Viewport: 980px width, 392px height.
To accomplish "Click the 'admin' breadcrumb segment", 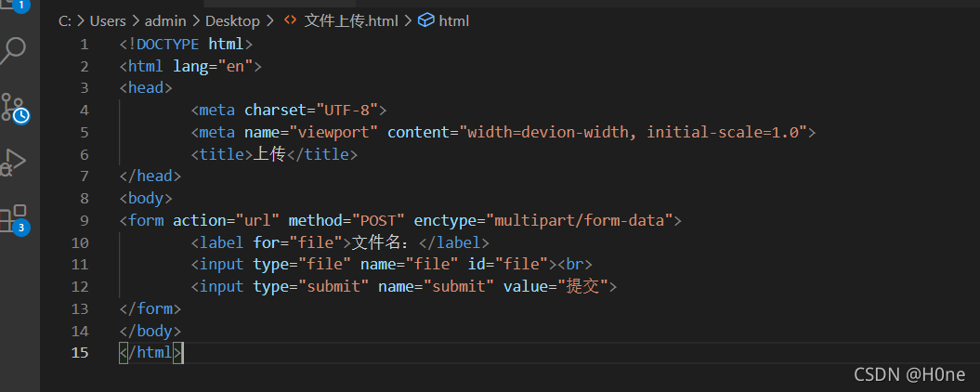I will coord(165,21).
